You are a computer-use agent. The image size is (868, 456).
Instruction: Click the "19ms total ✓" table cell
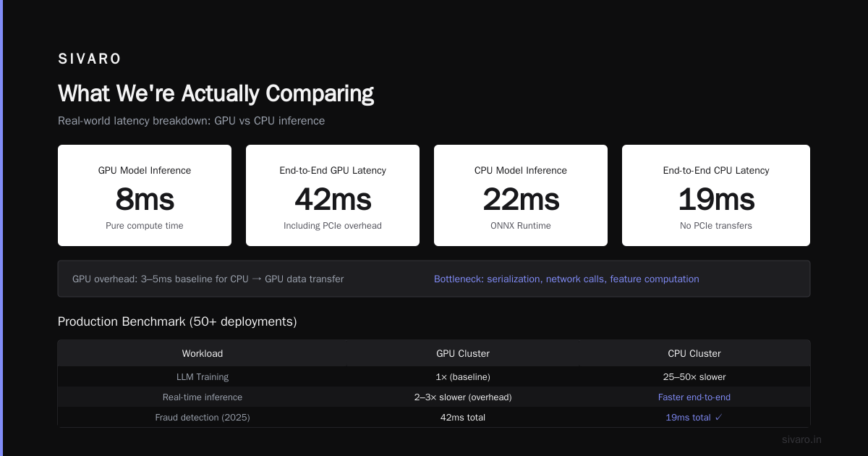(x=694, y=418)
